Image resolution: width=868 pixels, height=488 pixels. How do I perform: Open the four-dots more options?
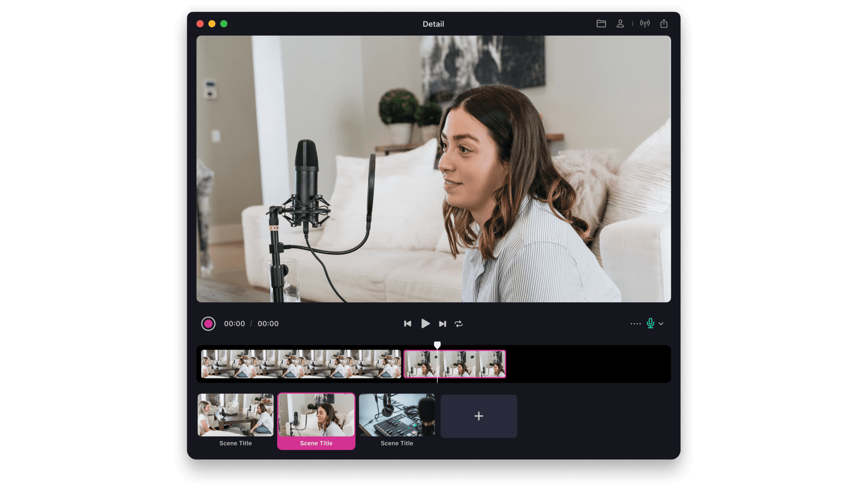pos(635,324)
